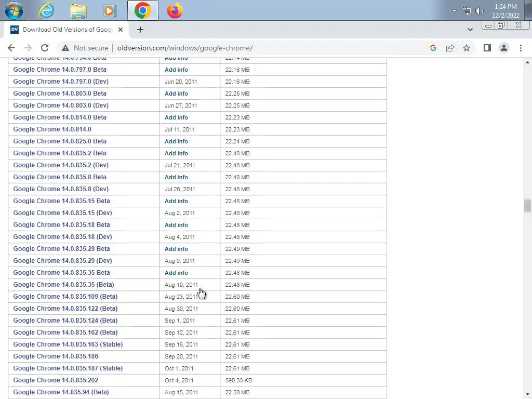The width and height of the screenshot is (532, 399).
Task: Click the volume speaker tray icon
Action: (479, 11)
